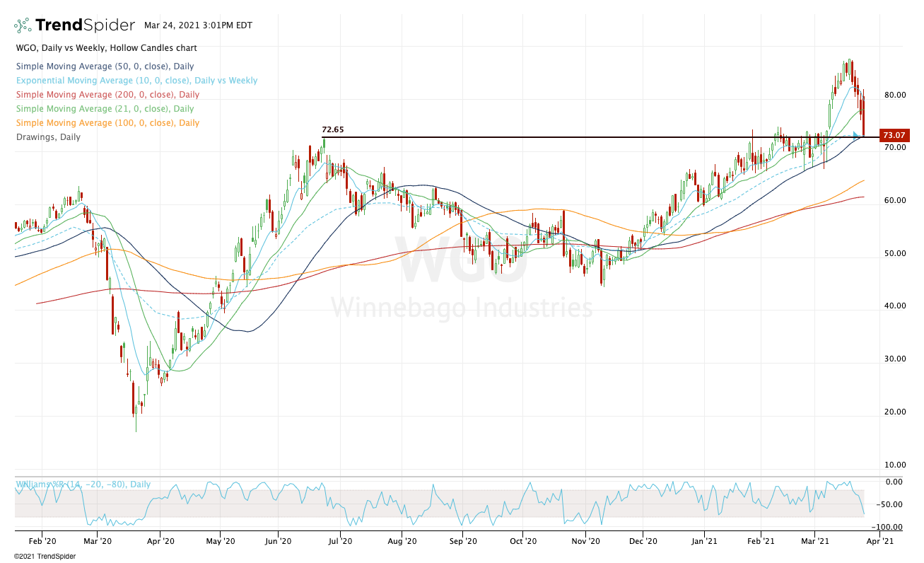Click the ©2021 TrendSpider copyright text
Viewport: 924px width, 563px height.
click(x=45, y=556)
